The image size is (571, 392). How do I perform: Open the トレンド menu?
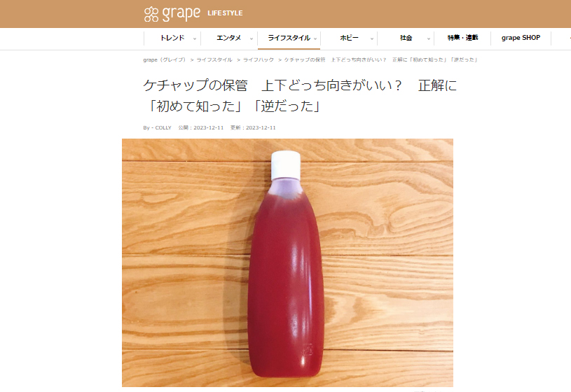coord(172,38)
